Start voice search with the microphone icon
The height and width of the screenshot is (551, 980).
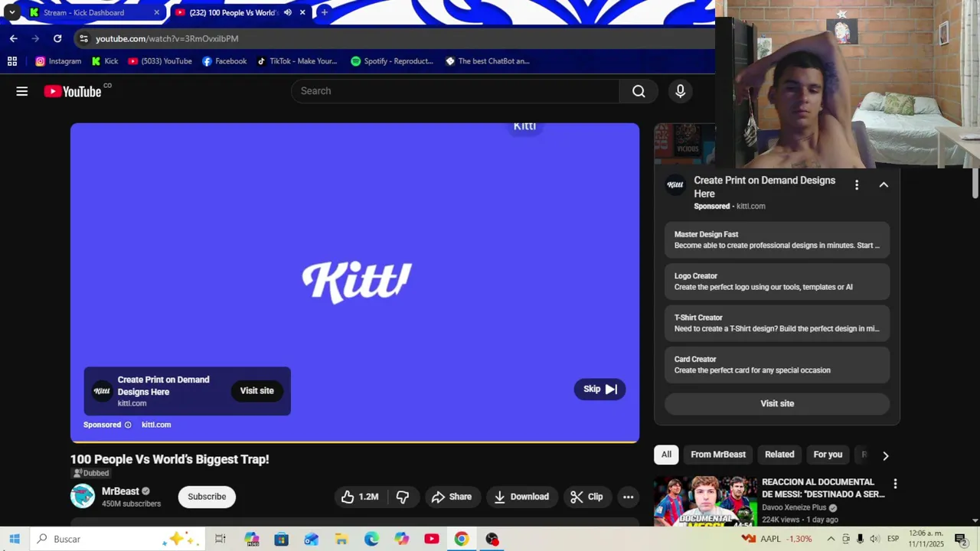tap(681, 91)
